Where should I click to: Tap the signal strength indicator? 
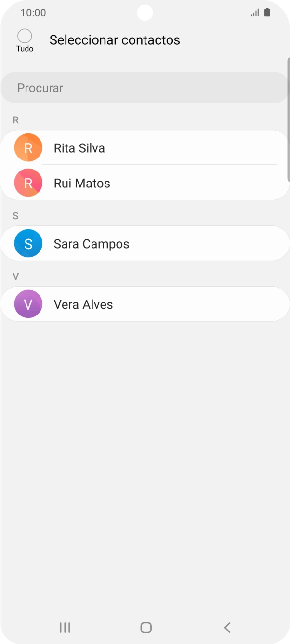click(254, 13)
